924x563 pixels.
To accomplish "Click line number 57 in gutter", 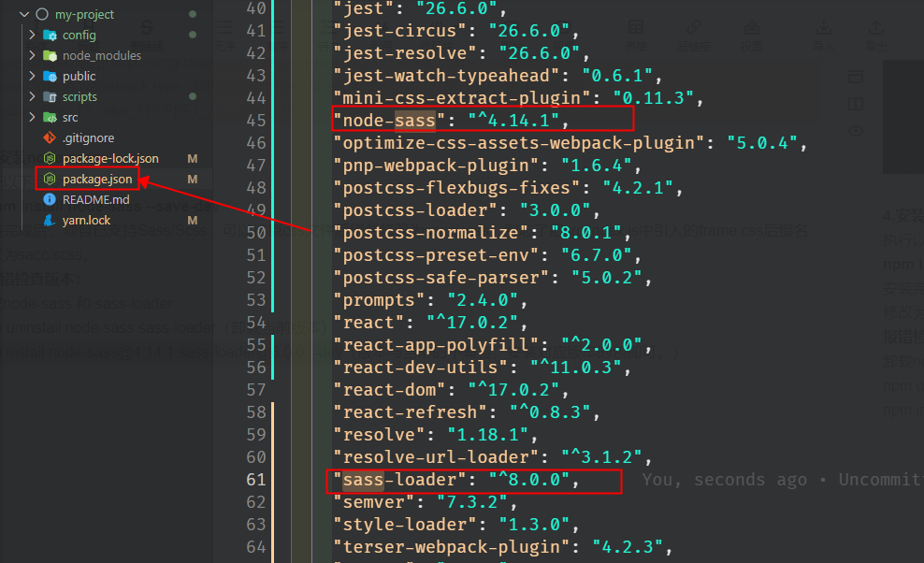I will [256, 390].
